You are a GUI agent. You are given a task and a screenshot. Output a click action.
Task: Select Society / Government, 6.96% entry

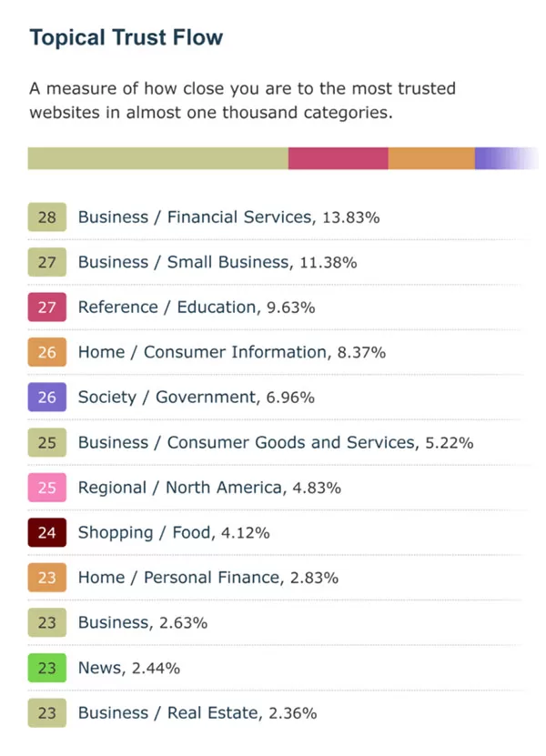pos(197,398)
